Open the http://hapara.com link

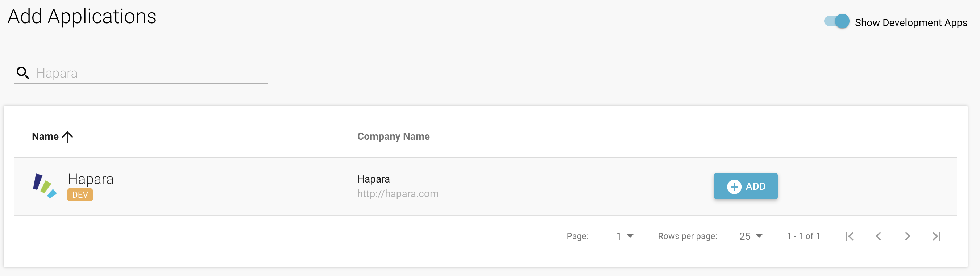[x=398, y=193]
